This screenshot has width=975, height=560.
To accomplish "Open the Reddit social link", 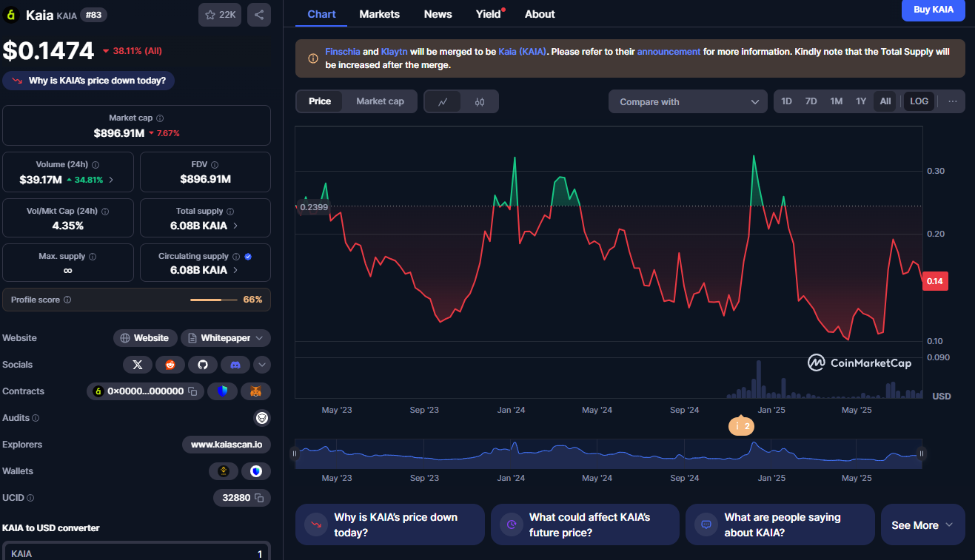I will (170, 365).
